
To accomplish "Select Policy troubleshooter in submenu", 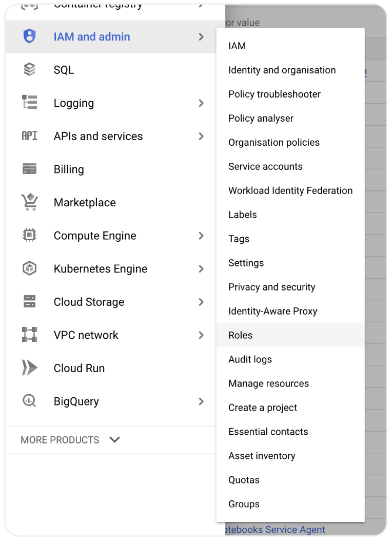I will click(290, 94).
